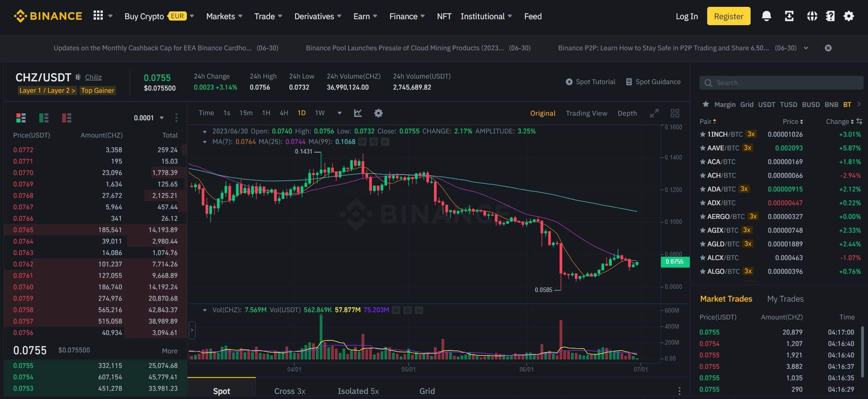This screenshot has width=868, height=399.
Task: Open Spot Guidance
Action: pyautogui.click(x=653, y=82)
